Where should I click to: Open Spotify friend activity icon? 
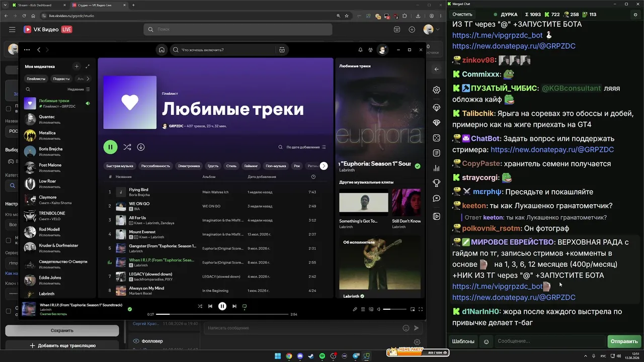[x=371, y=50]
